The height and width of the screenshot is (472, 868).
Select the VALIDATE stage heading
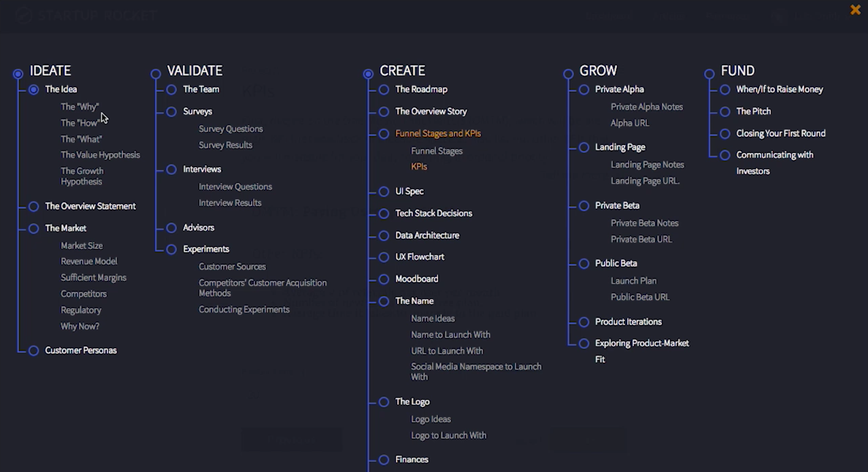click(x=195, y=71)
